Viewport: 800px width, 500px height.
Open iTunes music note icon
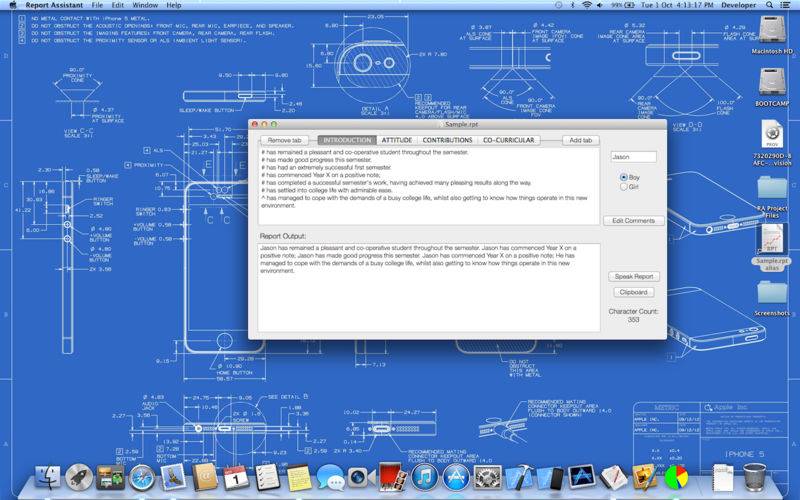(x=424, y=478)
